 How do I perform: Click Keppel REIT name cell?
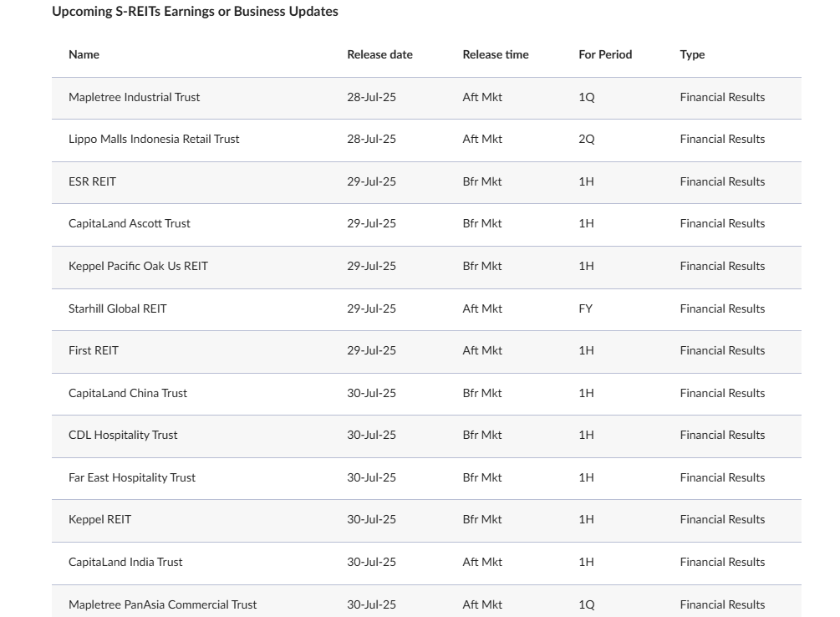point(99,519)
